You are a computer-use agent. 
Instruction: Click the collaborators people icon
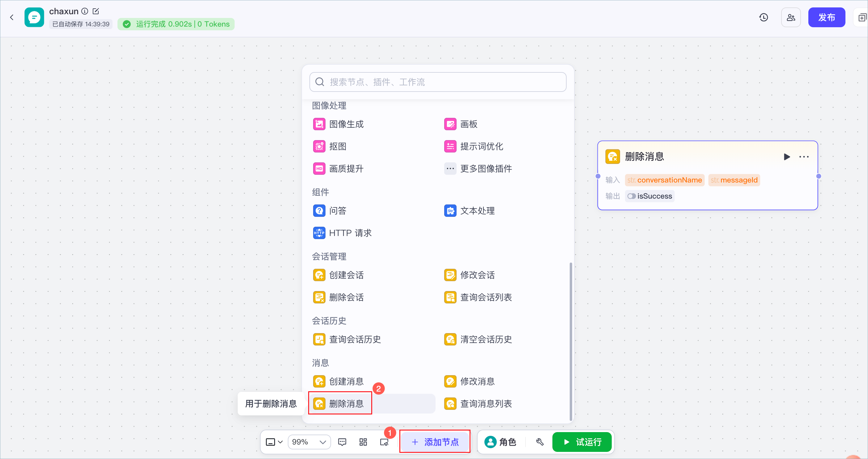791,17
